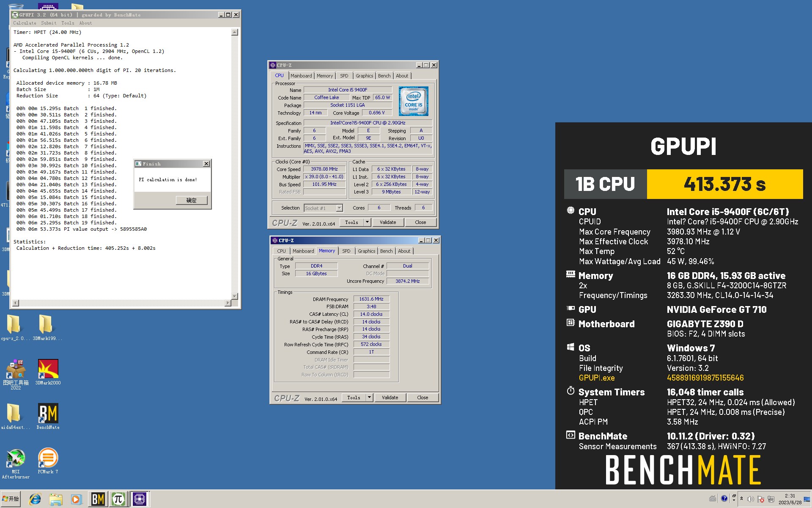Click Close in lower CPU-Z window
The image size is (812, 508).
tap(423, 398)
